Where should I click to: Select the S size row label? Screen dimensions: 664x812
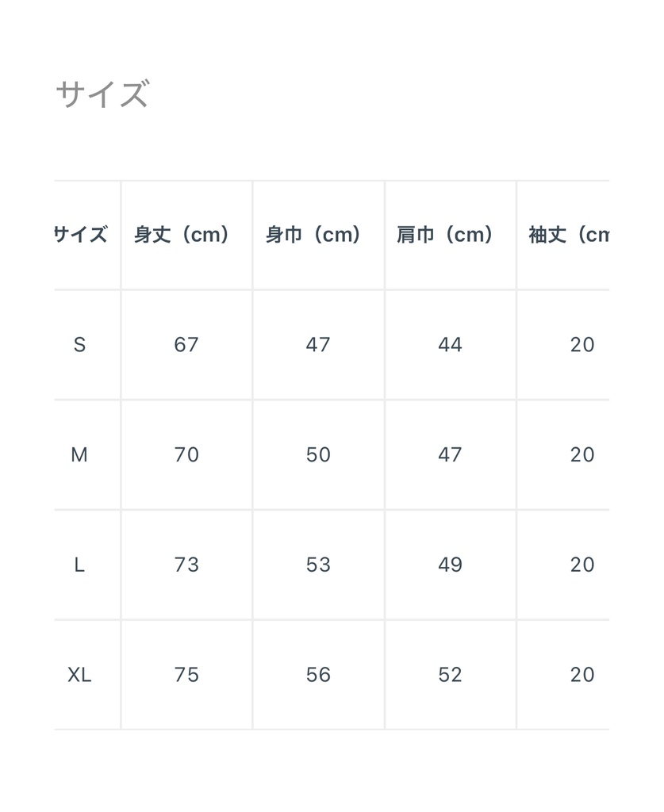79,345
